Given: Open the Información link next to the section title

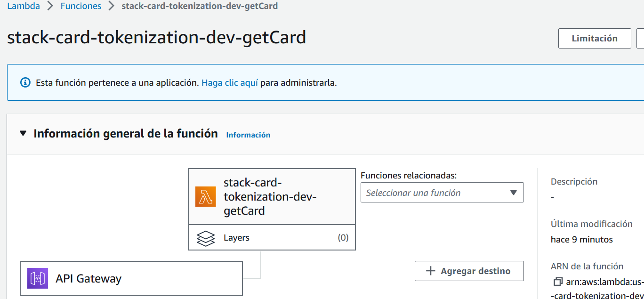Looking at the screenshot, I should pos(248,135).
